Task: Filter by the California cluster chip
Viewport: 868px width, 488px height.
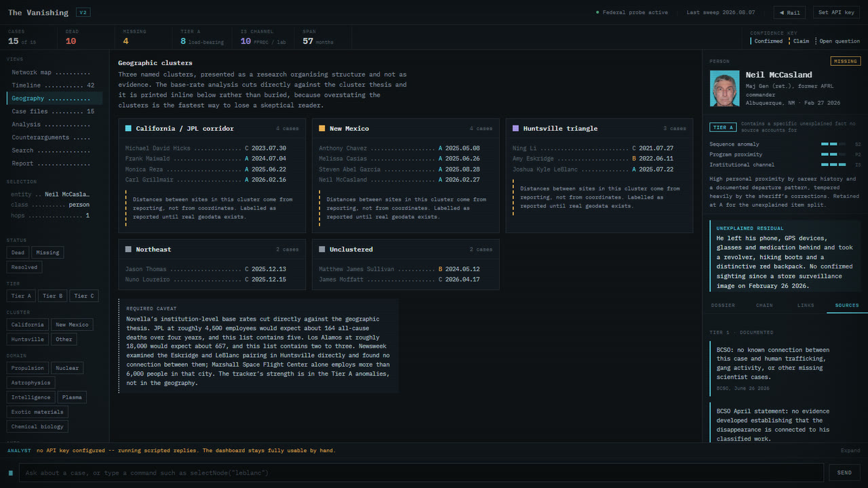Action: pos(27,325)
